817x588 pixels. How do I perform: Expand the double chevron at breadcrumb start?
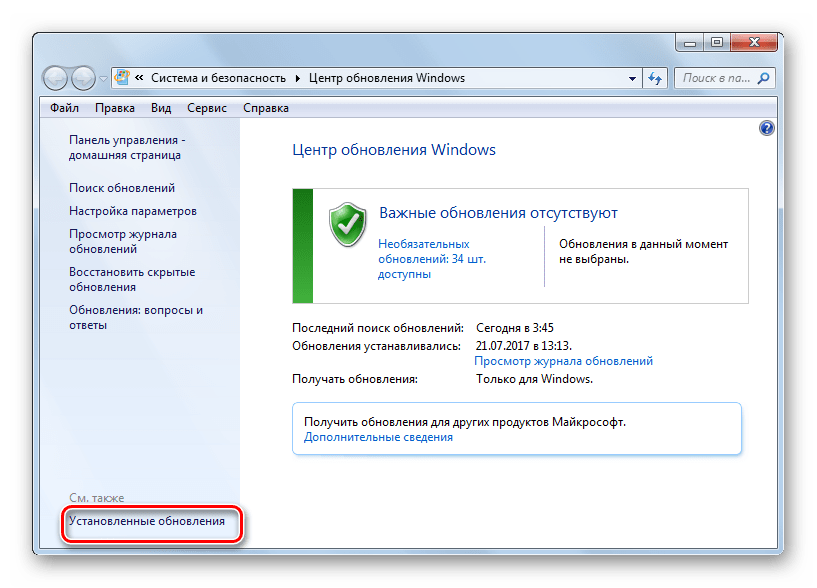click(139, 78)
